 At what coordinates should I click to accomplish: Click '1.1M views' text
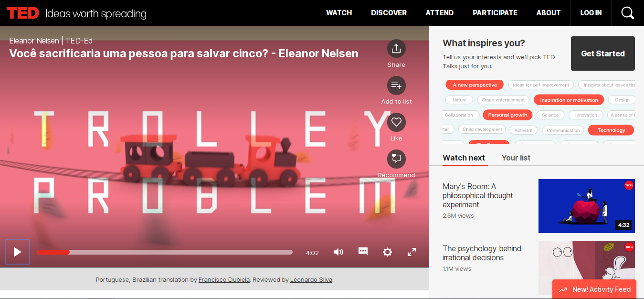point(457,269)
